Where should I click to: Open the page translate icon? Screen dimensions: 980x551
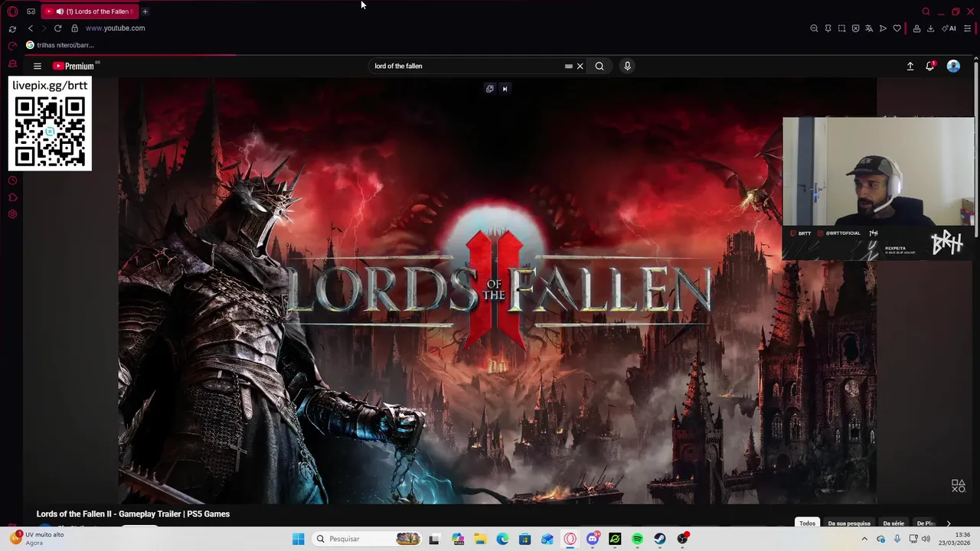coord(869,28)
